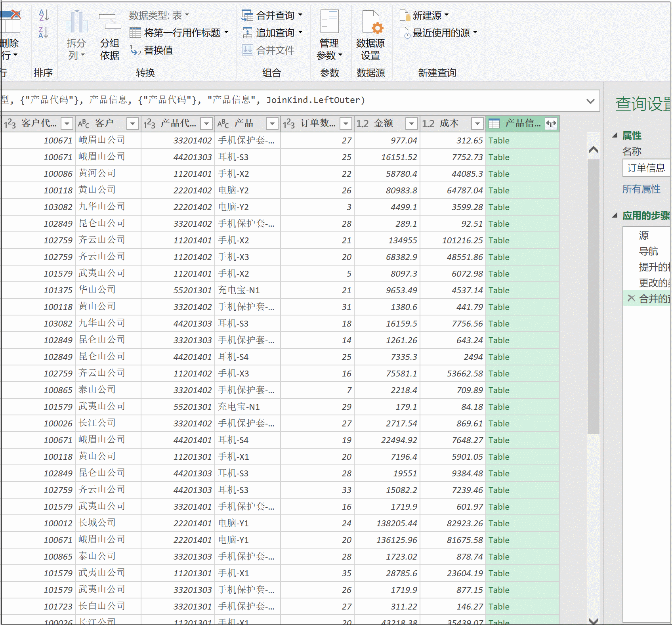Screen dimensions: 672x625
Task: Click the cost cell 64787.04
Action: 452,191
